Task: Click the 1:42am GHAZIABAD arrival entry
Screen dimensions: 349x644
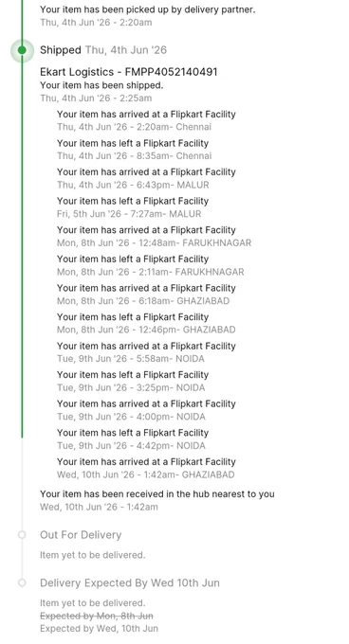Action: pos(146,468)
